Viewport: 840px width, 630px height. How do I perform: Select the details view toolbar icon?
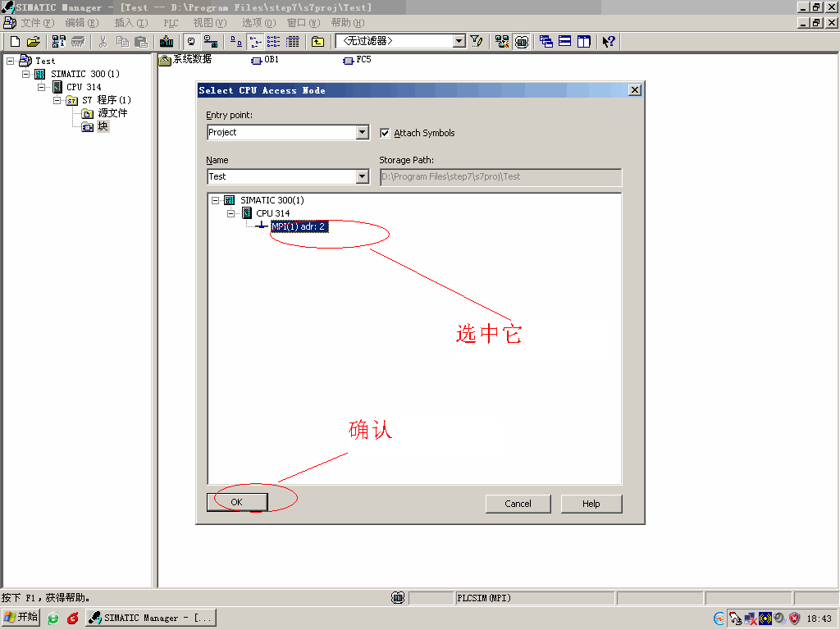click(293, 41)
